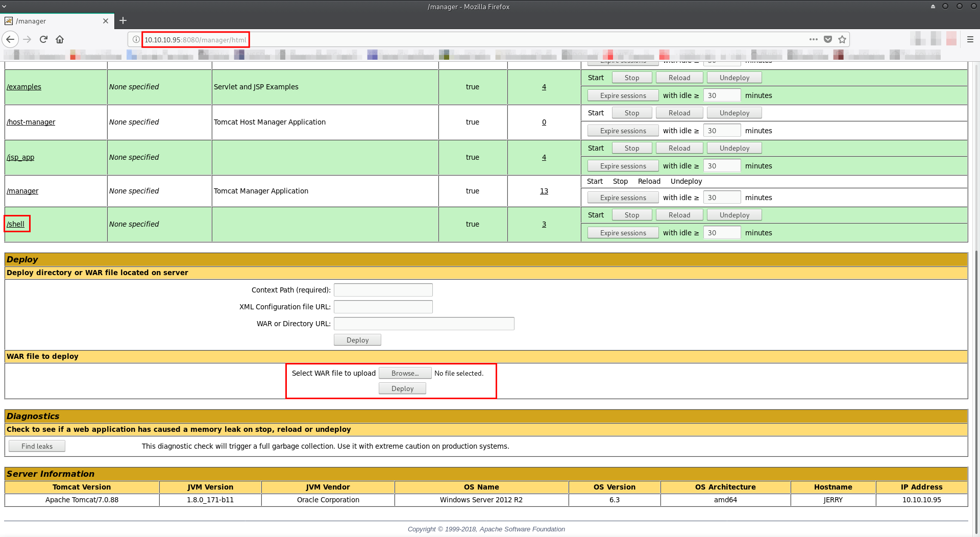Undeploy the /examples application
The width and height of the screenshot is (980, 537).
734,78
